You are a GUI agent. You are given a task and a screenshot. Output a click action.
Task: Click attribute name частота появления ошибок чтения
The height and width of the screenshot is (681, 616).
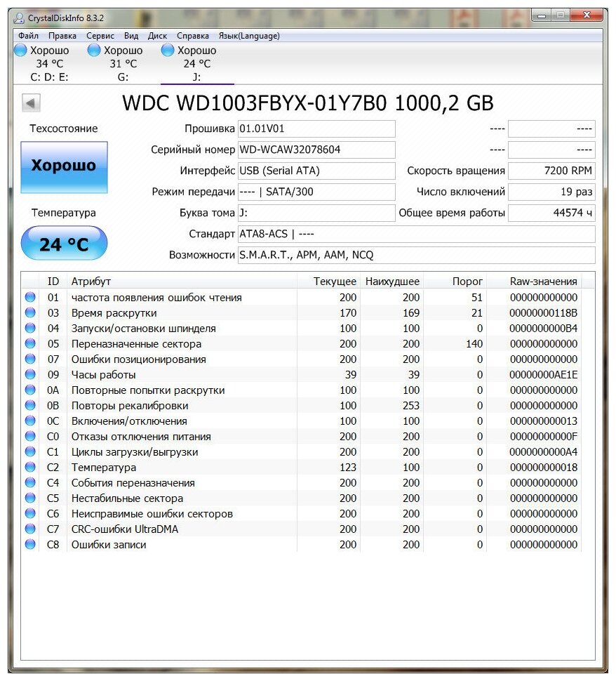[156, 298]
